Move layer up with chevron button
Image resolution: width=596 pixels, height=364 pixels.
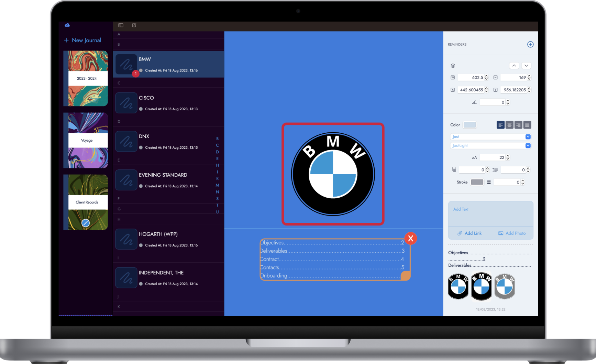514,66
